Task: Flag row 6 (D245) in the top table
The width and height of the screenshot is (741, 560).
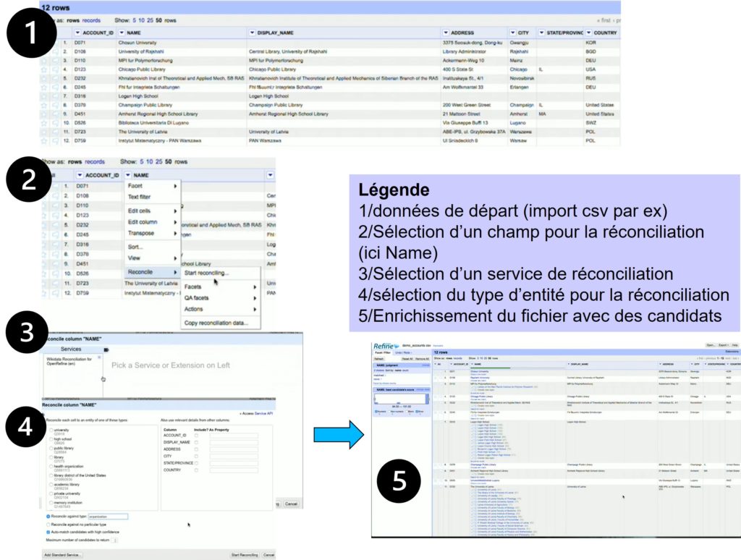Action: pos(54,88)
